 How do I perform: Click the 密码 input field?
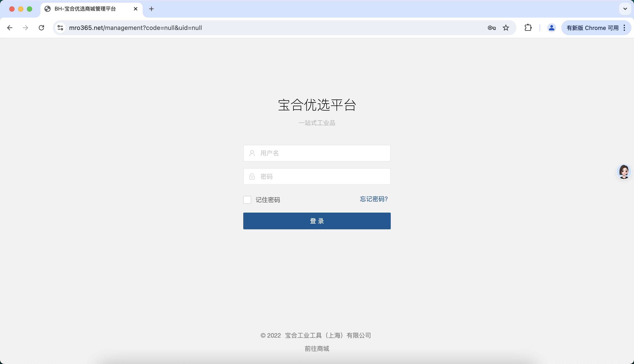pos(317,176)
